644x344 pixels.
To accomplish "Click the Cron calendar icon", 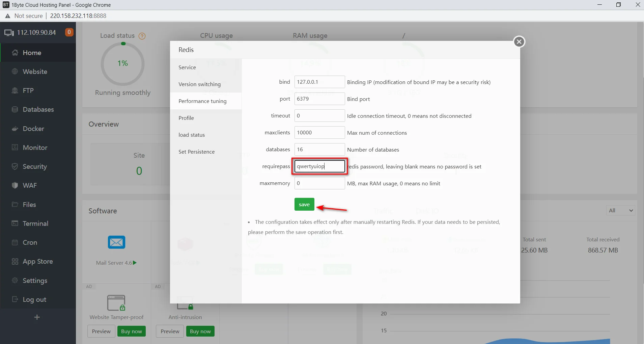I will click(x=15, y=242).
